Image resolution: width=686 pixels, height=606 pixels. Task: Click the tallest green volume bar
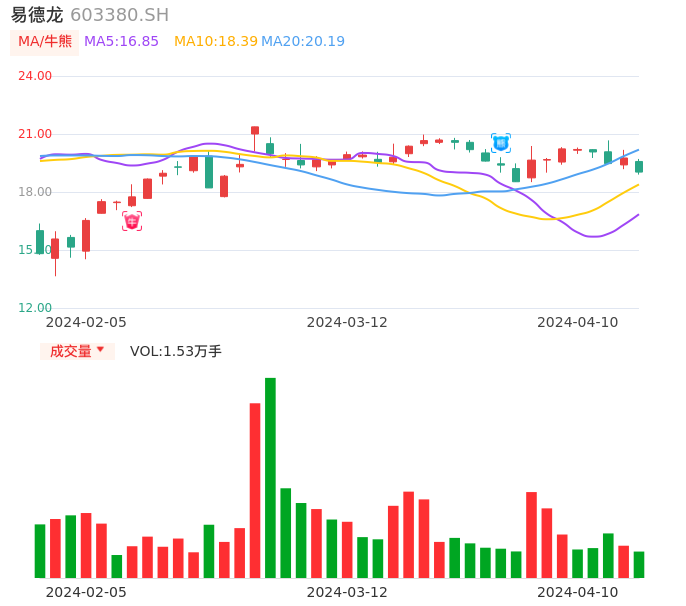tap(270, 478)
